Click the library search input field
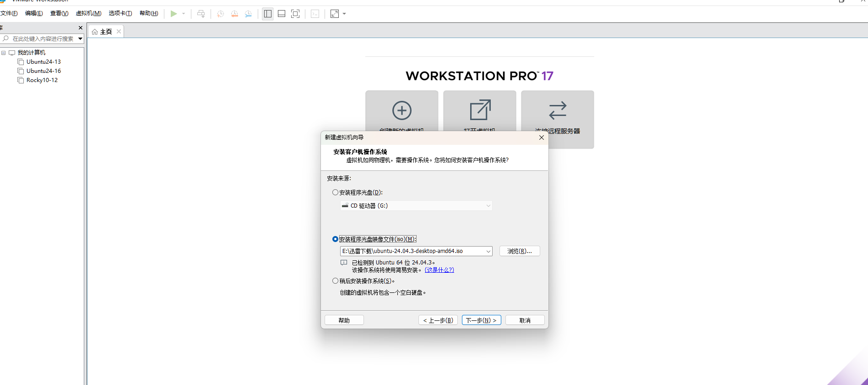 point(43,38)
